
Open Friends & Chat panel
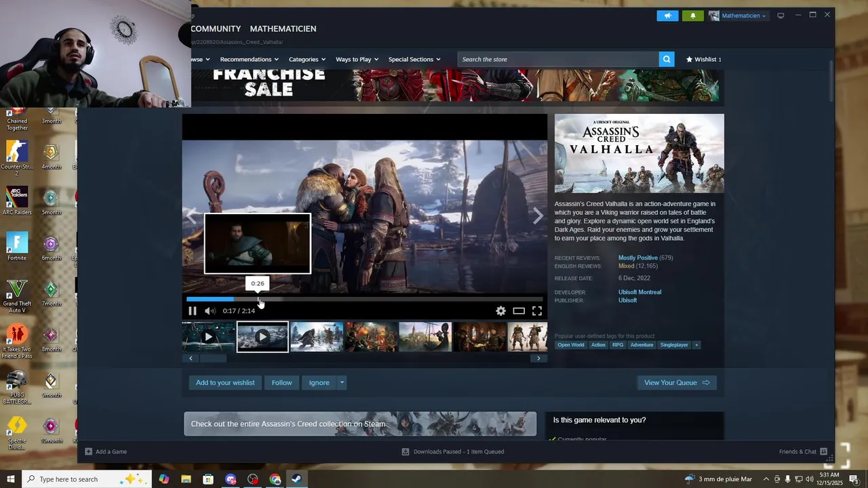click(x=803, y=451)
